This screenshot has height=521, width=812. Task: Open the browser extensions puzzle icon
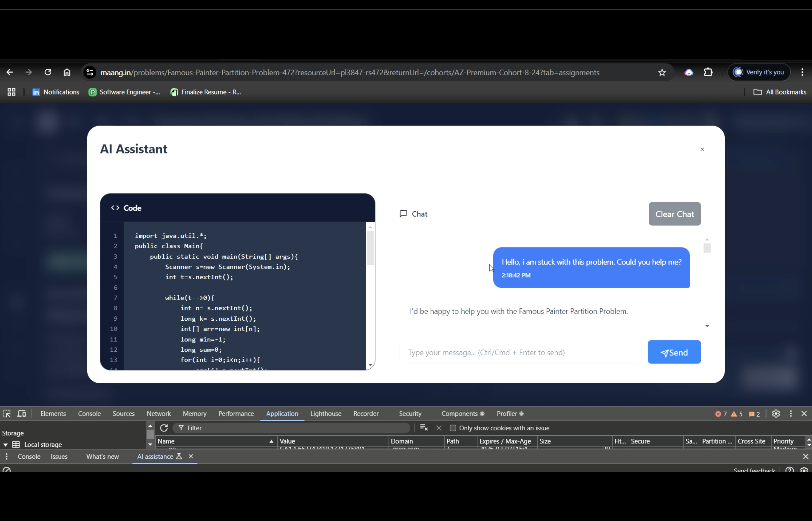point(708,72)
